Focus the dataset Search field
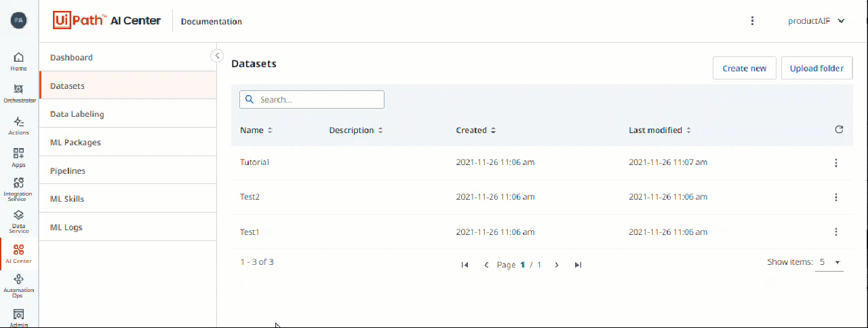868x328 pixels. (x=312, y=100)
